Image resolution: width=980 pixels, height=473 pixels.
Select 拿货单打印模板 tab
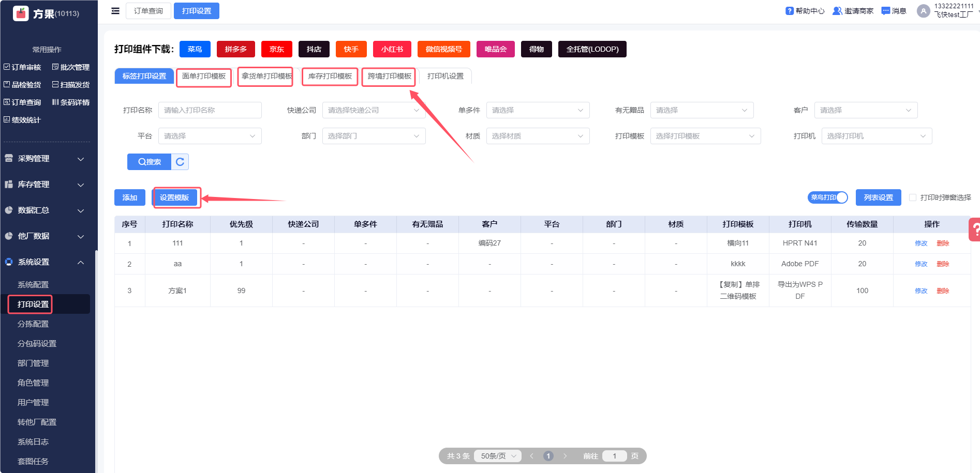click(x=266, y=77)
